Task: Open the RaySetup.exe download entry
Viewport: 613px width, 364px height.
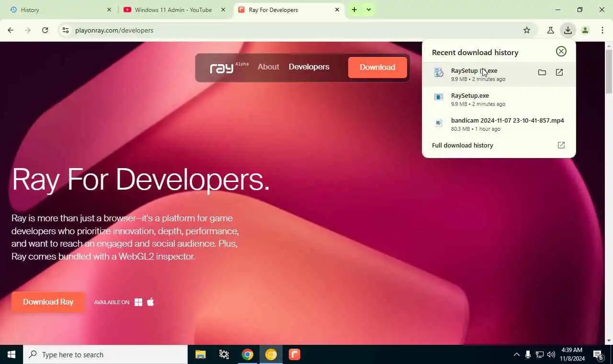Action: coord(499,99)
